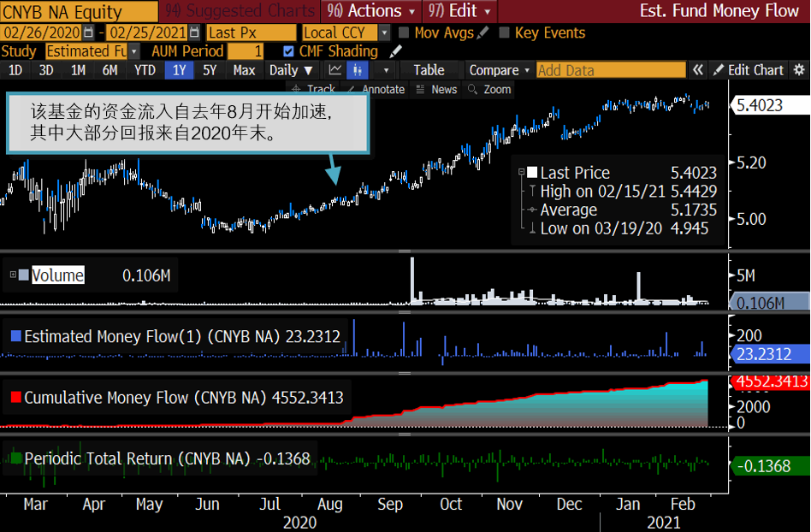Open end date calendar picker icon
This screenshot has height=532, width=811.
pos(194,33)
